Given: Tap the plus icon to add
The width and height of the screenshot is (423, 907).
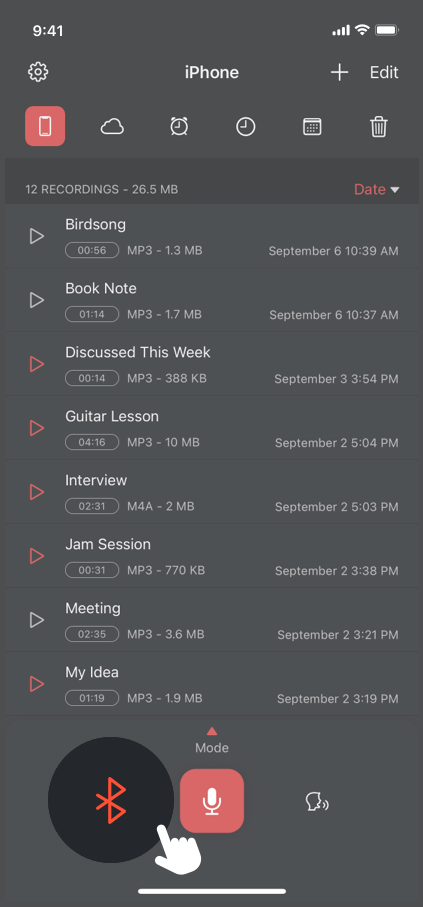Looking at the screenshot, I should click(x=340, y=72).
